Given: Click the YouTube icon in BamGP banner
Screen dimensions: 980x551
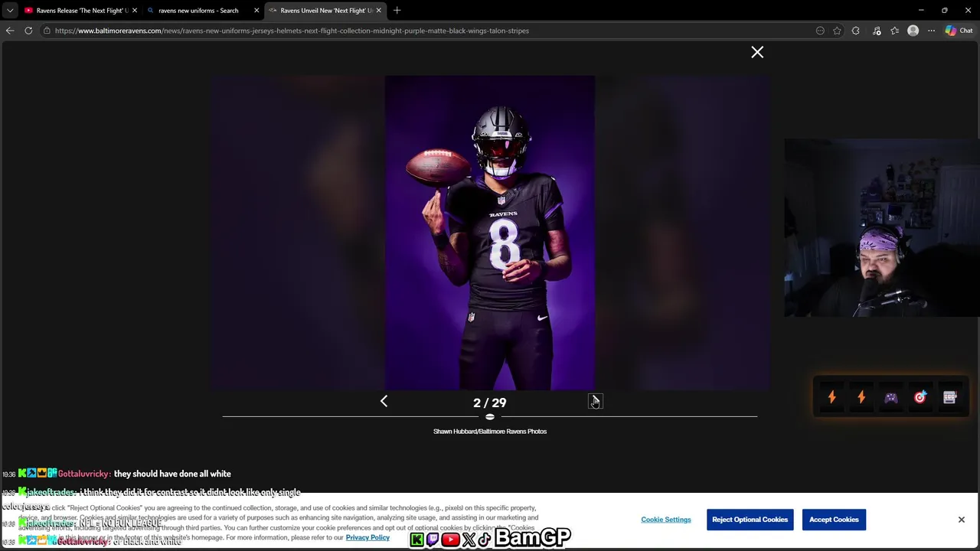Looking at the screenshot, I should click(x=450, y=540).
